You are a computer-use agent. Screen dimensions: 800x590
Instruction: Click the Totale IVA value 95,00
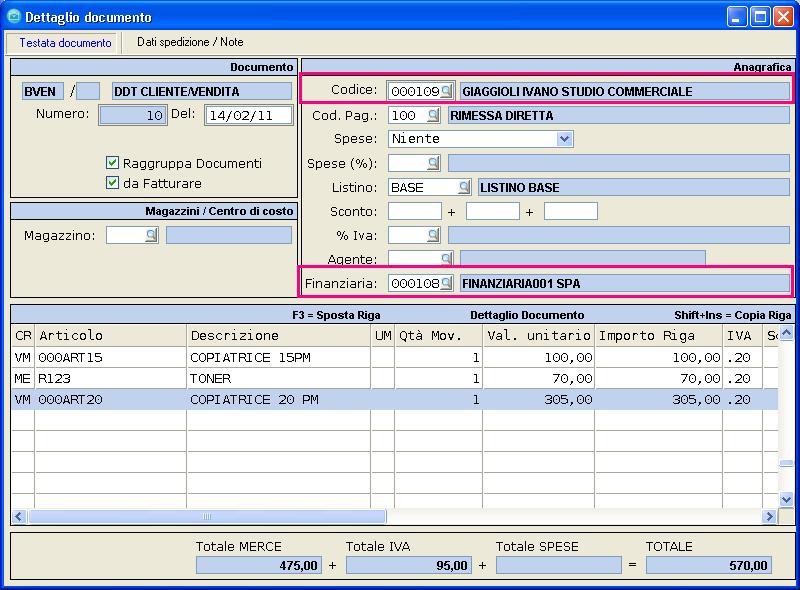[409, 566]
